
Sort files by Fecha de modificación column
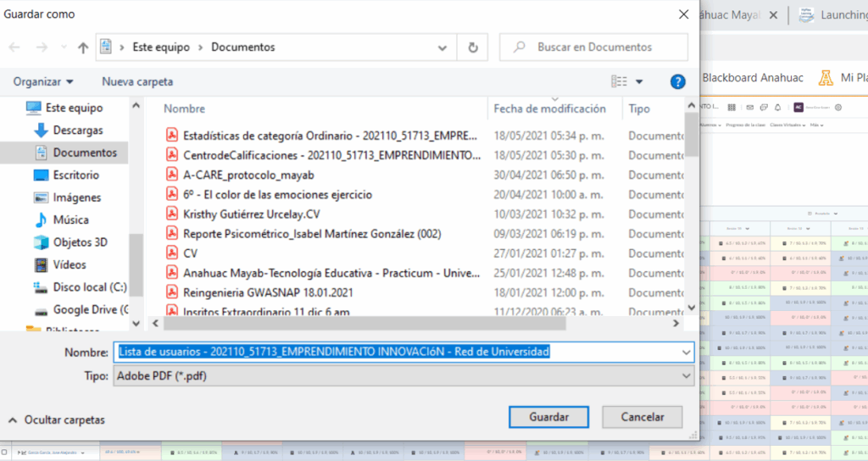(549, 108)
